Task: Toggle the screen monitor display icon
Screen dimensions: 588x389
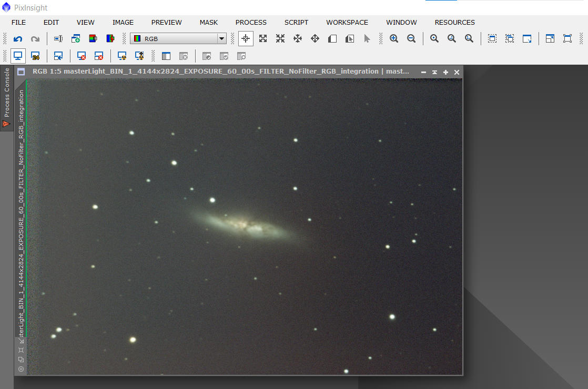Action: click(18, 56)
